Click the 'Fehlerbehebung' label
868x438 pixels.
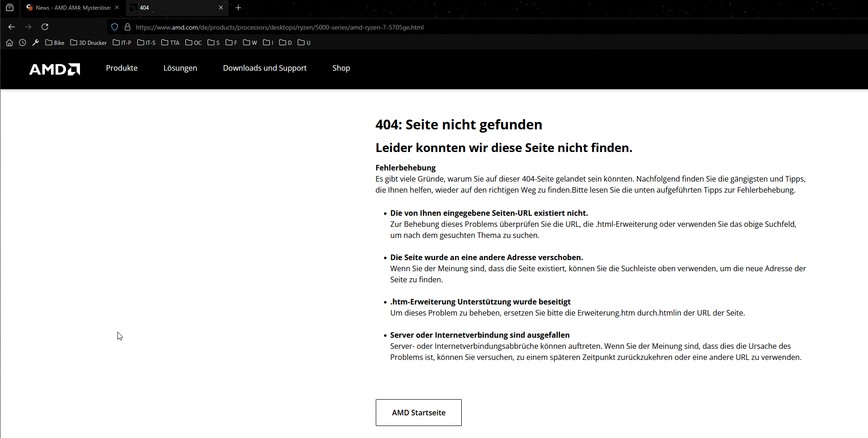pos(405,168)
